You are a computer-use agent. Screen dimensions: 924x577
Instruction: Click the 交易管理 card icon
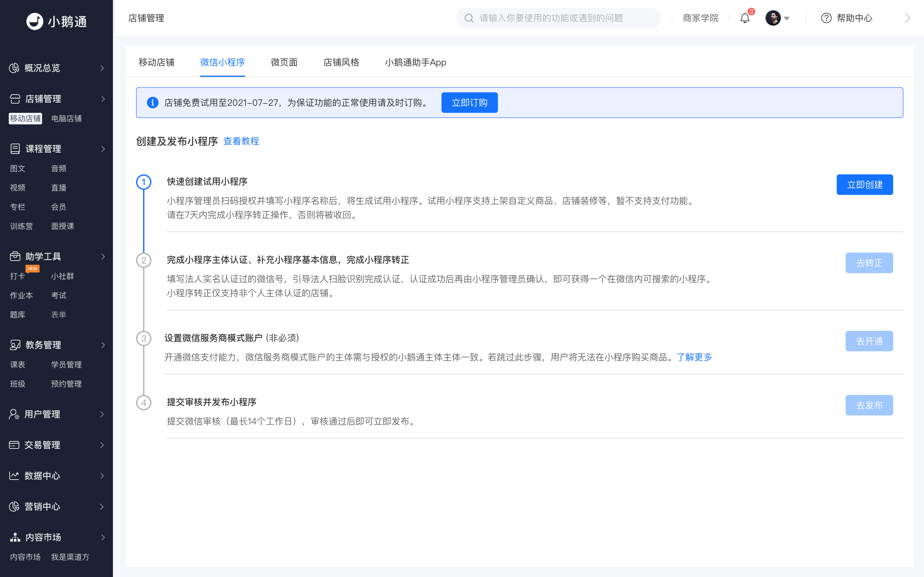pyautogui.click(x=14, y=445)
